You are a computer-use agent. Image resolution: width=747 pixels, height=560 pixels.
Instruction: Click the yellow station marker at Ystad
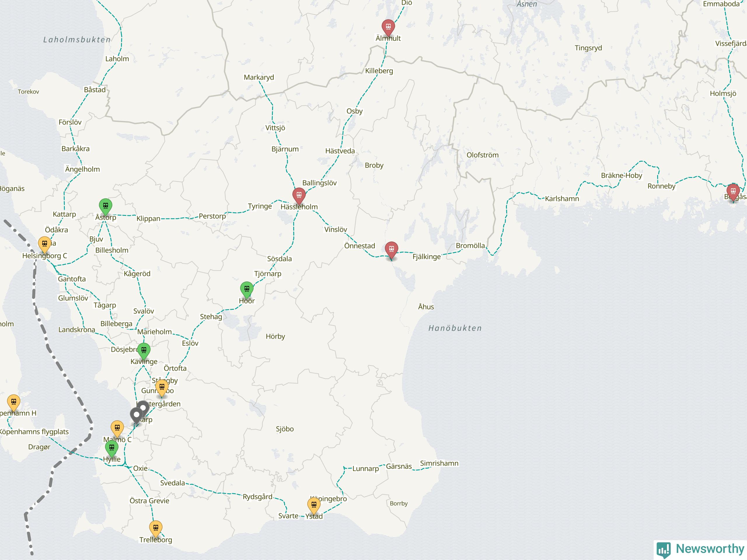(x=314, y=506)
